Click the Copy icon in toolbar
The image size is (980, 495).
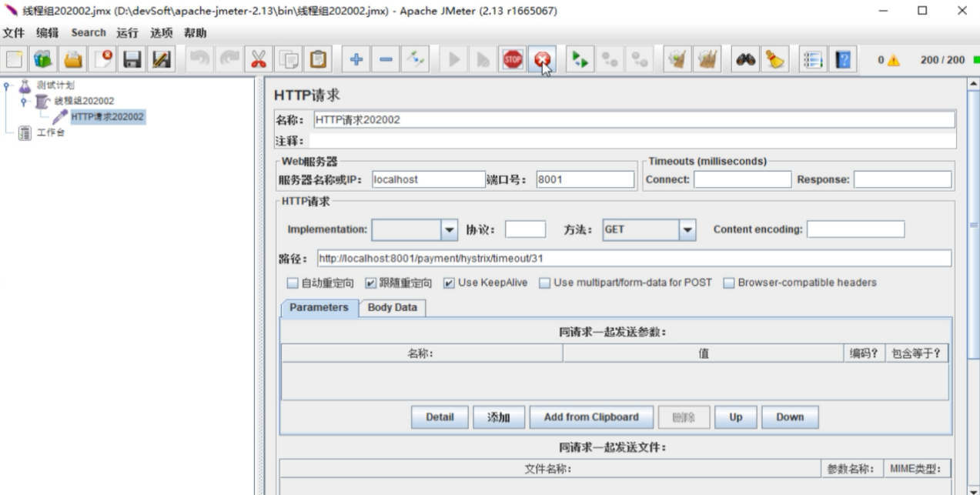(x=289, y=59)
